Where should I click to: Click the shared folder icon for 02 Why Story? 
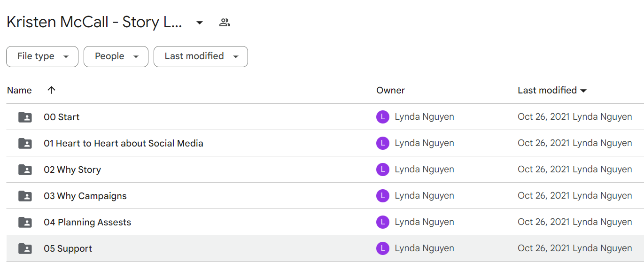[25, 170]
